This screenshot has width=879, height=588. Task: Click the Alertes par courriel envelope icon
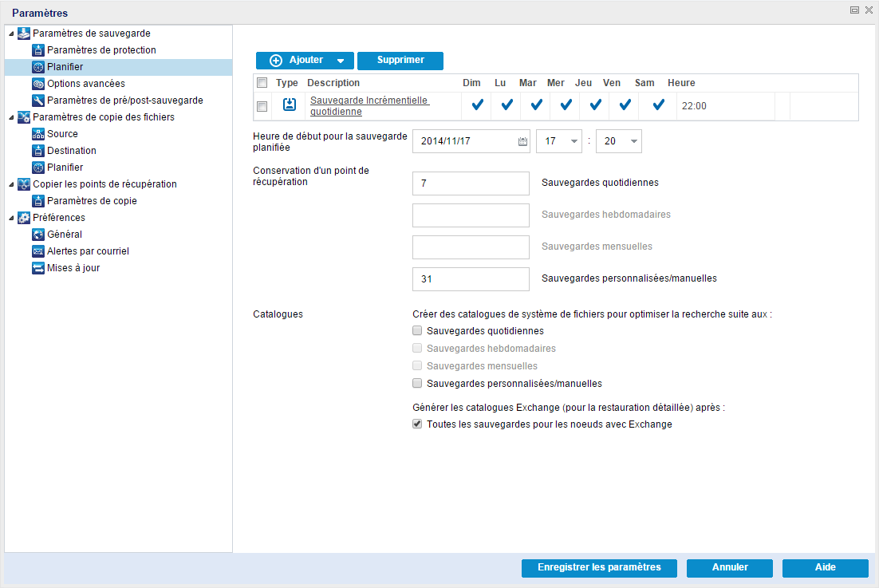point(37,251)
